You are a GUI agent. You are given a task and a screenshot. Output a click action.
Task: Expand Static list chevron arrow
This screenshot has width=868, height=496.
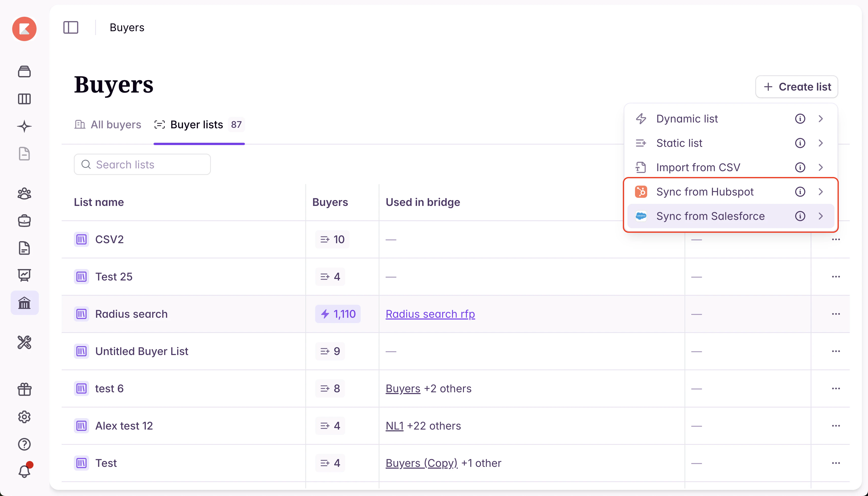click(821, 143)
